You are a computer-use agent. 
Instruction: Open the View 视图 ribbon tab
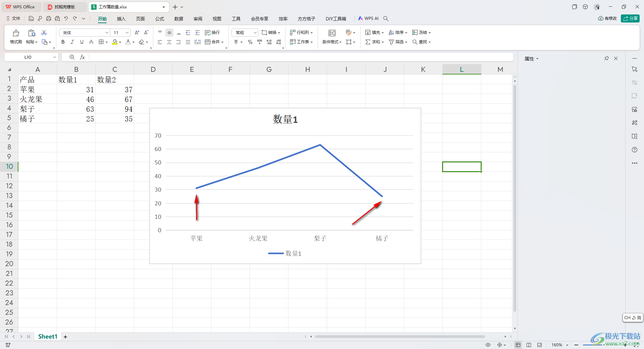[x=217, y=19]
